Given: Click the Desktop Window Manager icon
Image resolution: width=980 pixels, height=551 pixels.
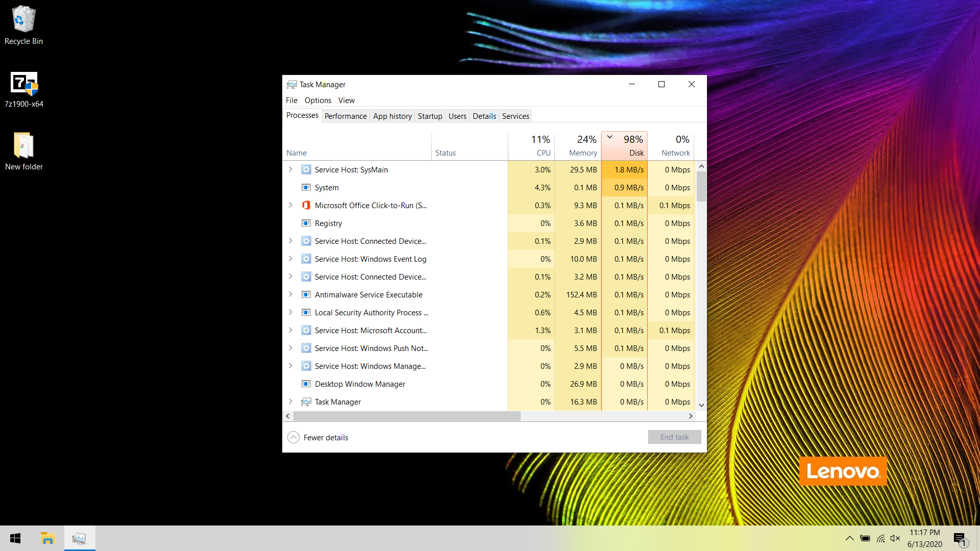Looking at the screenshot, I should coord(306,384).
